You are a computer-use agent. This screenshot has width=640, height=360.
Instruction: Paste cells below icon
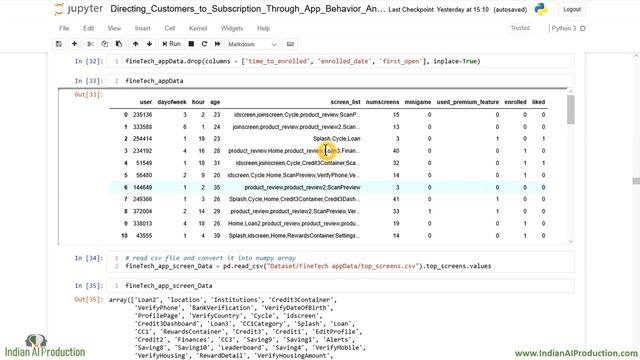pyautogui.click(x=119, y=44)
